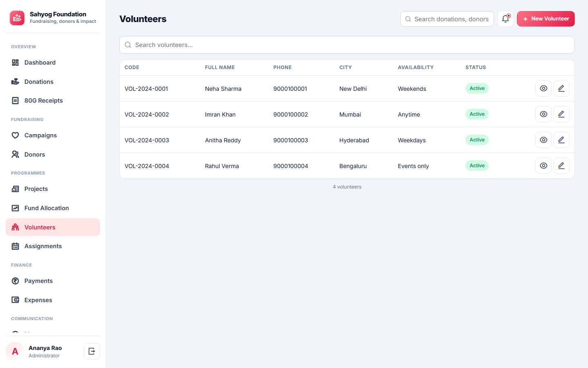Select code VOL-2024-0004
The image size is (588, 368).
click(x=147, y=166)
